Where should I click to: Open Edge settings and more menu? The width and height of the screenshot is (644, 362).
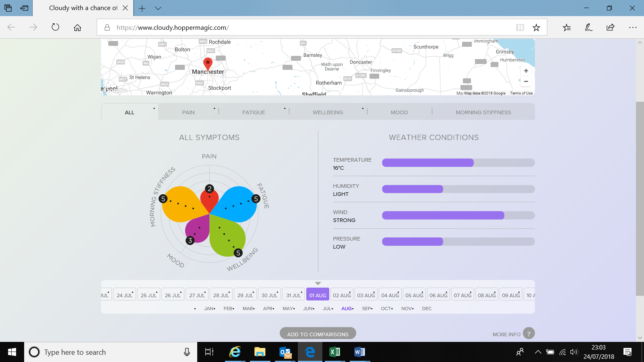point(632,27)
